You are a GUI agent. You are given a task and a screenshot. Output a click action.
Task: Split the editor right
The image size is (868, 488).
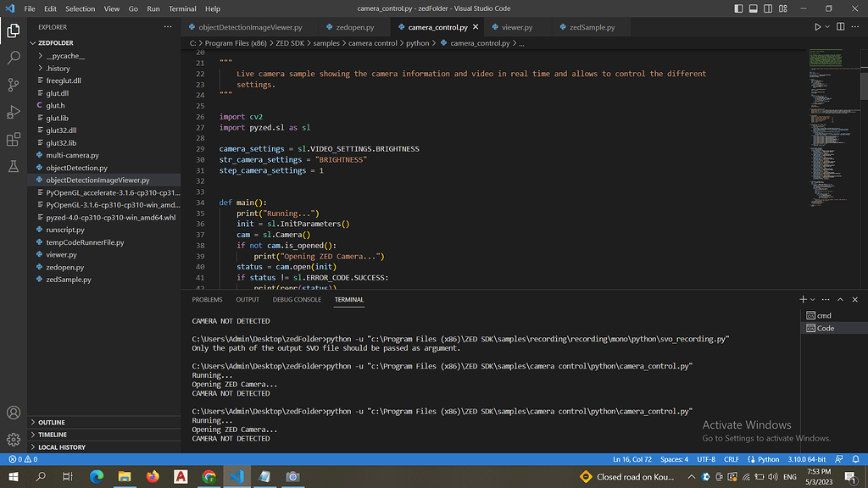[x=842, y=27]
